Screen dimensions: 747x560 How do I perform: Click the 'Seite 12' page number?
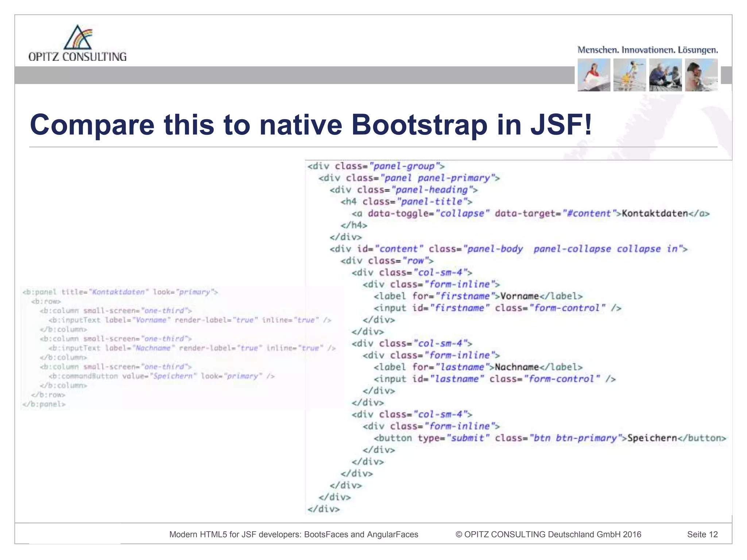tap(703, 534)
